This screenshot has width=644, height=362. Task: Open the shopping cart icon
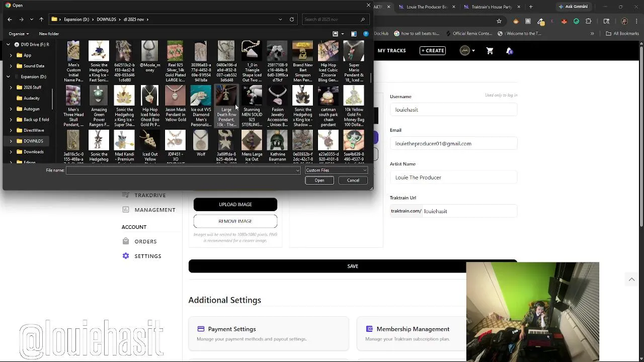coord(490,51)
